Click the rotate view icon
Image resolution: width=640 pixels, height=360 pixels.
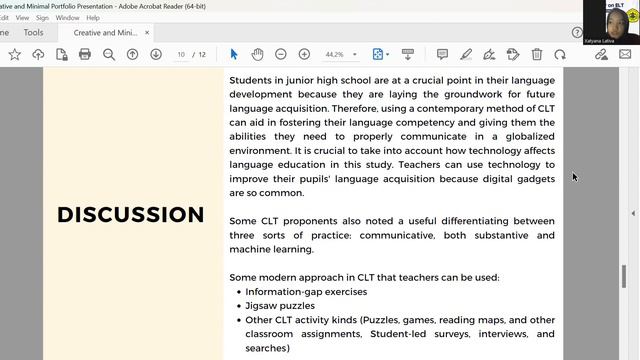click(560, 54)
